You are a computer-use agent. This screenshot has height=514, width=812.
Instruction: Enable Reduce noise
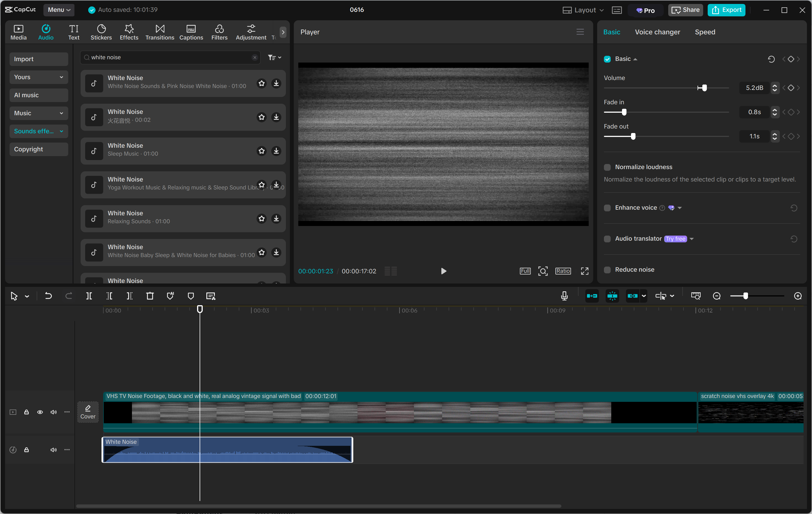click(x=607, y=270)
